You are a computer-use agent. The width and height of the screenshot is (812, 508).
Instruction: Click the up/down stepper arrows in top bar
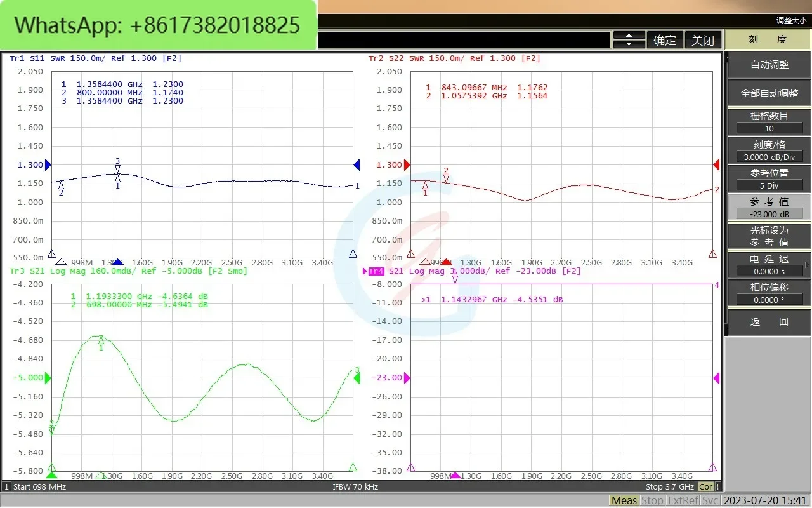tap(629, 40)
